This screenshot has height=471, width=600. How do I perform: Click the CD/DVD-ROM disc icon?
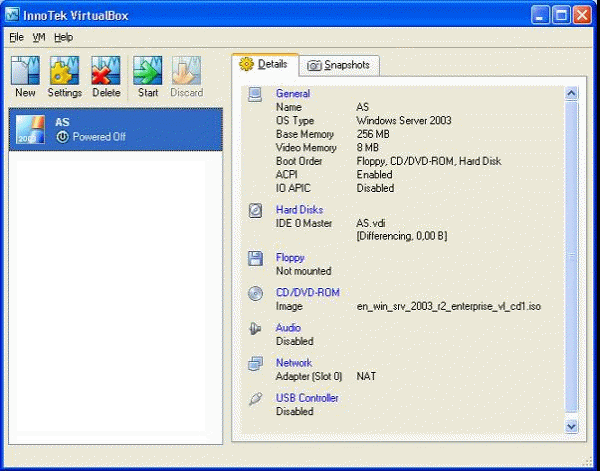click(x=255, y=293)
